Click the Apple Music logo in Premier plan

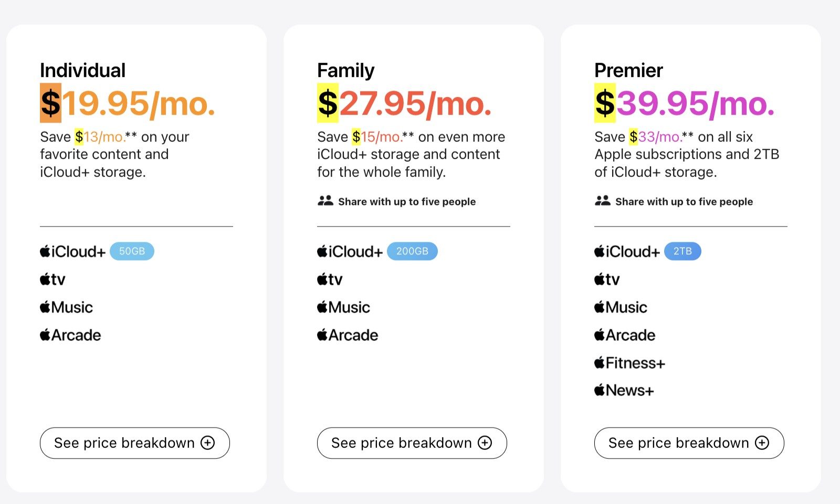pos(621,307)
